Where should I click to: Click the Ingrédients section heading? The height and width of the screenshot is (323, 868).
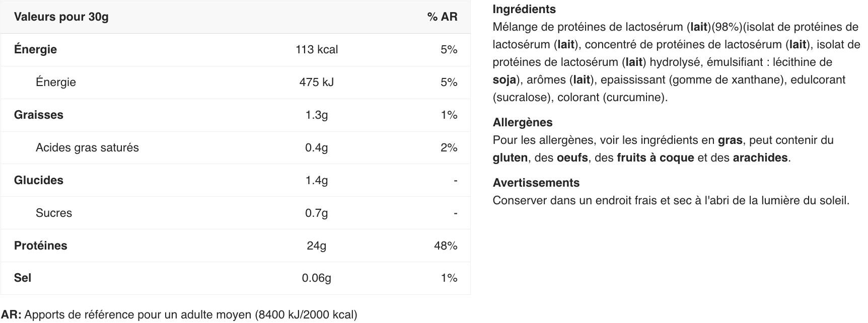pos(524,9)
